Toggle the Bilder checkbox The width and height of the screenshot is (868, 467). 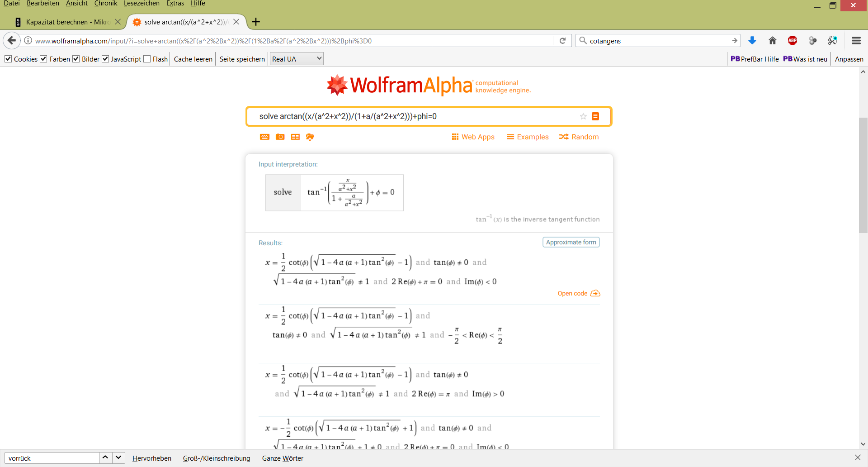76,59
